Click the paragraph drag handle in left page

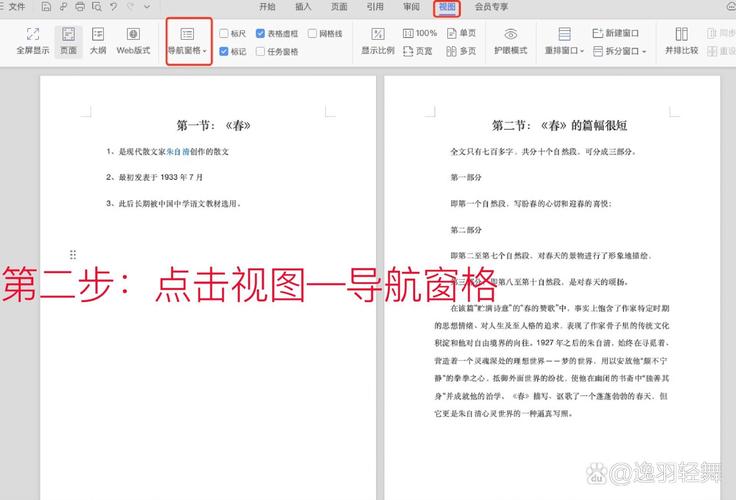click(73, 254)
